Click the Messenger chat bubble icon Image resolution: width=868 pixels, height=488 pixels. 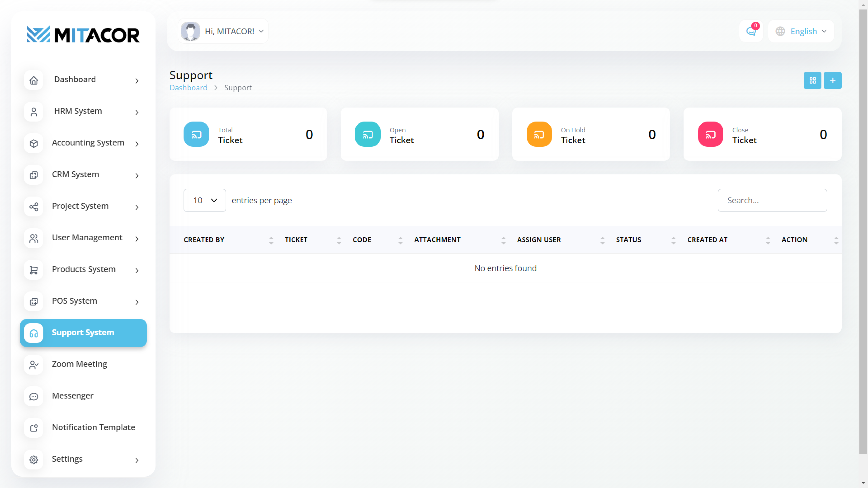[34, 396]
